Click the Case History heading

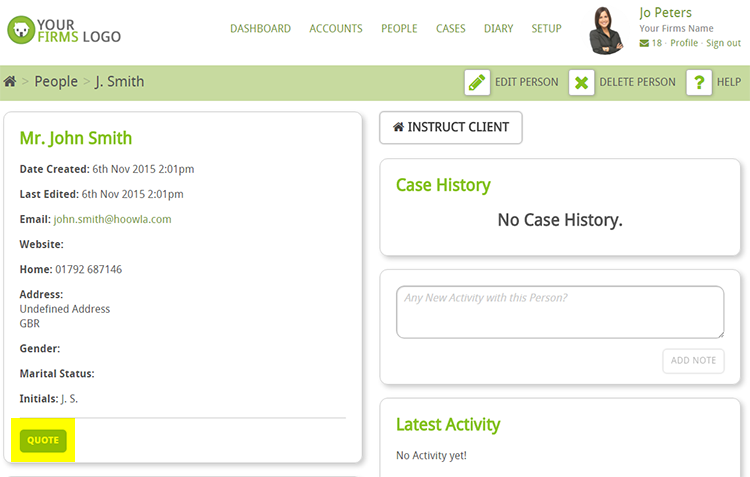[443, 185]
